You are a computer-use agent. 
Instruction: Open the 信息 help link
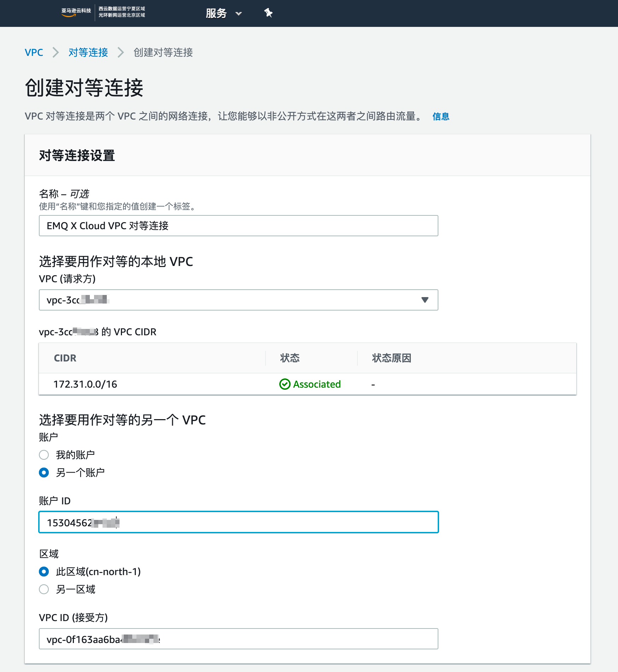pyautogui.click(x=441, y=116)
